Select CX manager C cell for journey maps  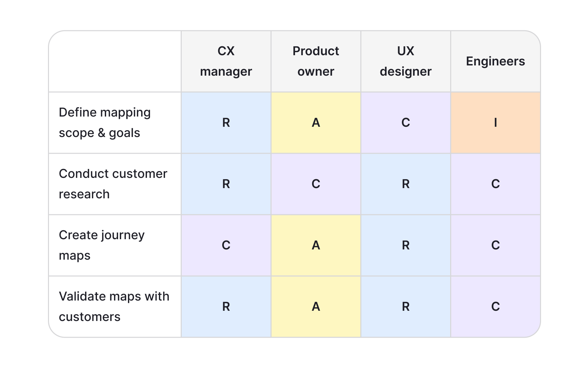pos(226,245)
